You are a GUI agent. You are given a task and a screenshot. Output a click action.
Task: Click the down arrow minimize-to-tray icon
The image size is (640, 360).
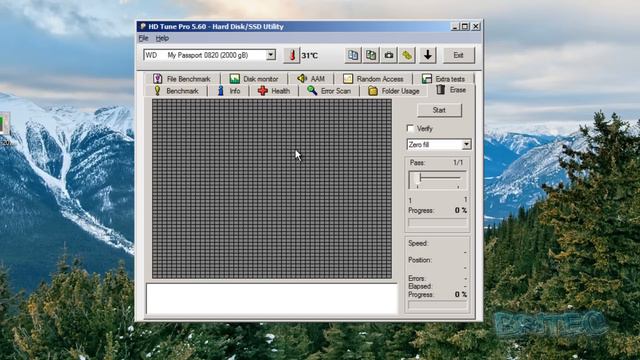click(x=428, y=55)
